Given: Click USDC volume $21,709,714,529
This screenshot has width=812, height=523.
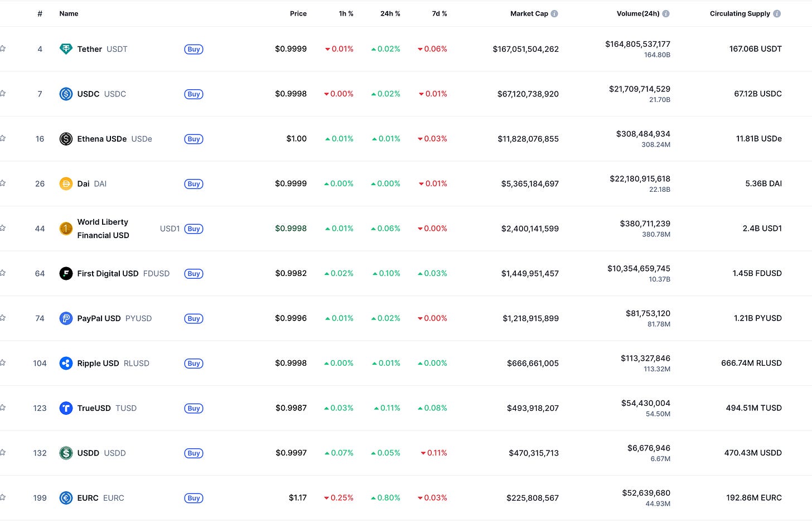Looking at the screenshot, I should [640, 89].
